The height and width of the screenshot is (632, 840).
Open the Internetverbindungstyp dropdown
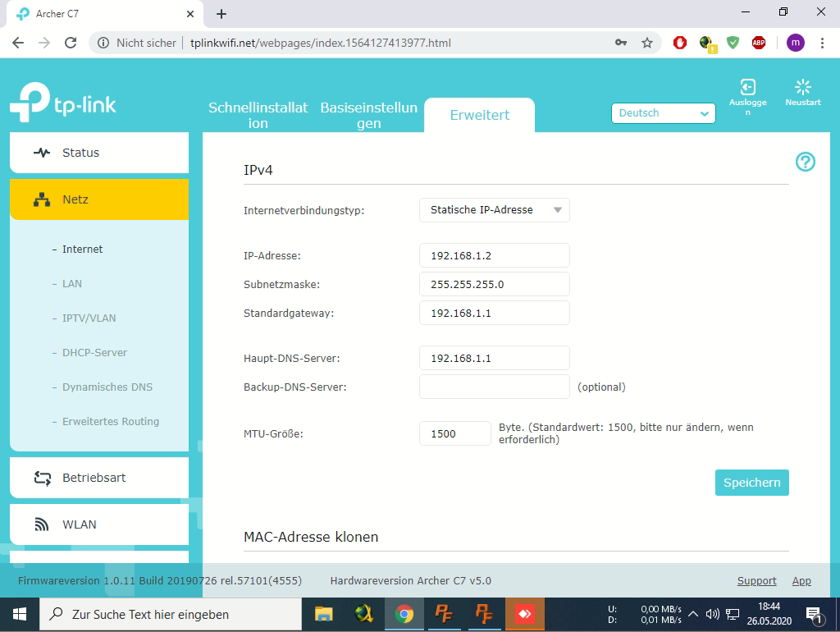coord(495,210)
